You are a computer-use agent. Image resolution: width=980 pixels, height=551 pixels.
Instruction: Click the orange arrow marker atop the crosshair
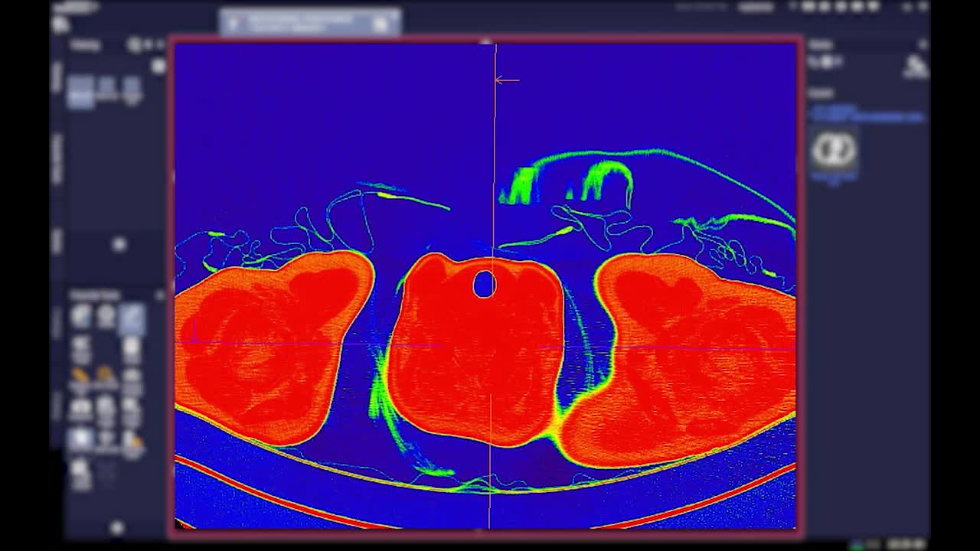[507, 80]
